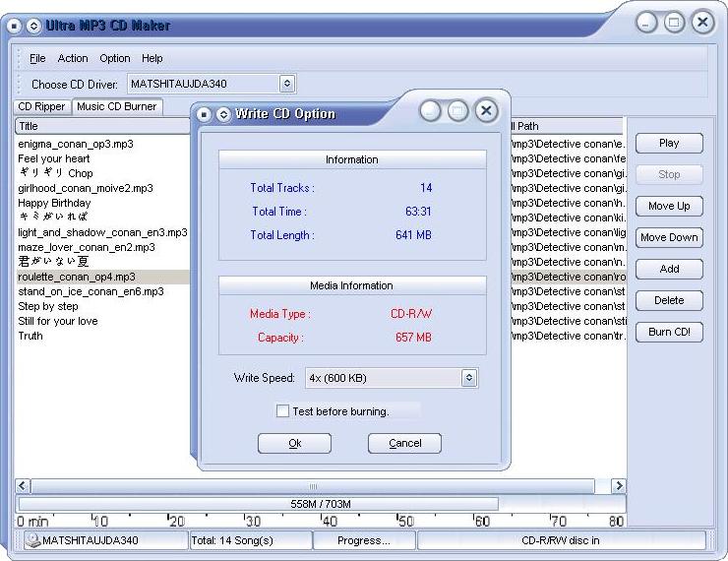
Task: Select track roulette_conan_op4.mp3
Action: click(77, 277)
